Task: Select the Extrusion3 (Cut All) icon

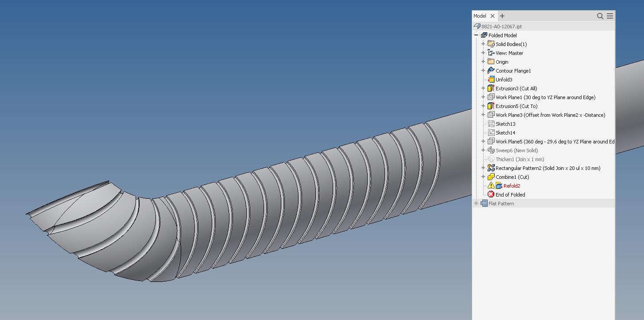Action: [490, 88]
